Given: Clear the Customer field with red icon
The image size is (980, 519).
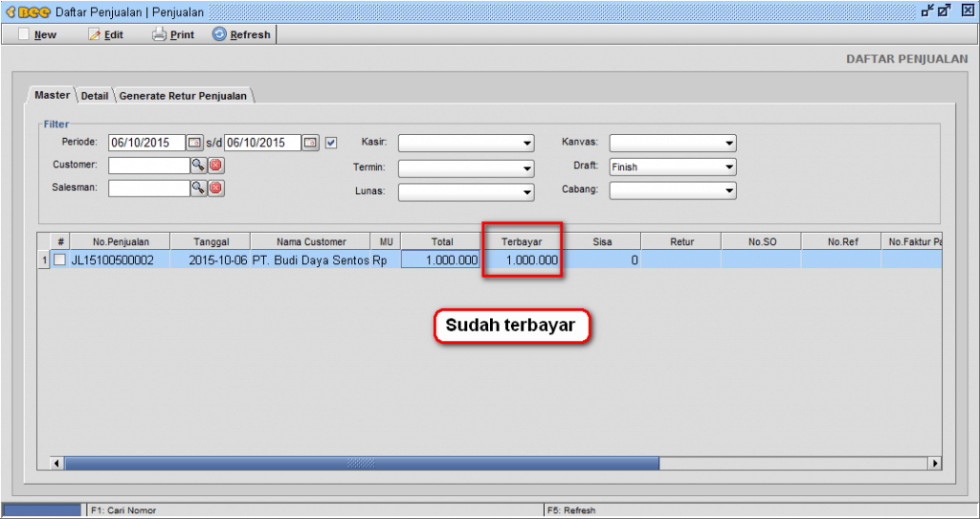Looking at the screenshot, I should (x=216, y=165).
